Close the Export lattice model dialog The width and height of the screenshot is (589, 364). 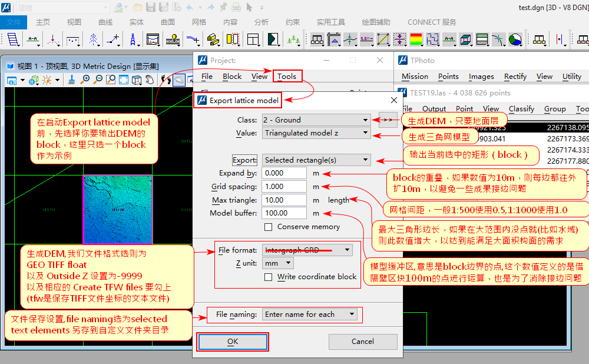(x=393, y=100)
